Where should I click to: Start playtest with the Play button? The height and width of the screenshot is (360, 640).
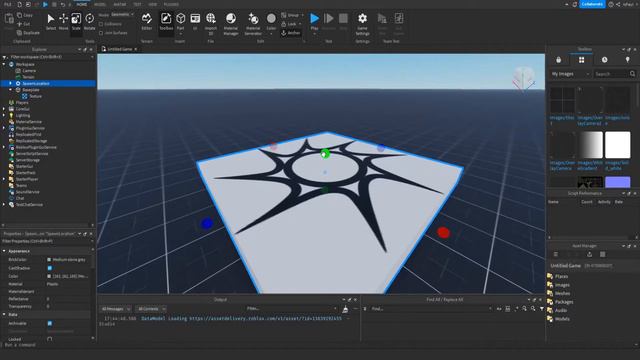tap(314, 22)
